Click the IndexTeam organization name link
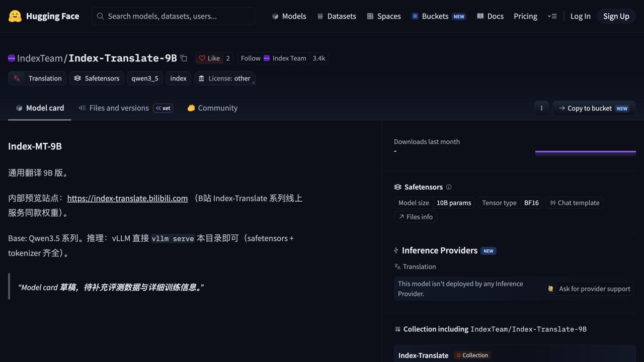 pyautogui.click(x=40, y=58)
